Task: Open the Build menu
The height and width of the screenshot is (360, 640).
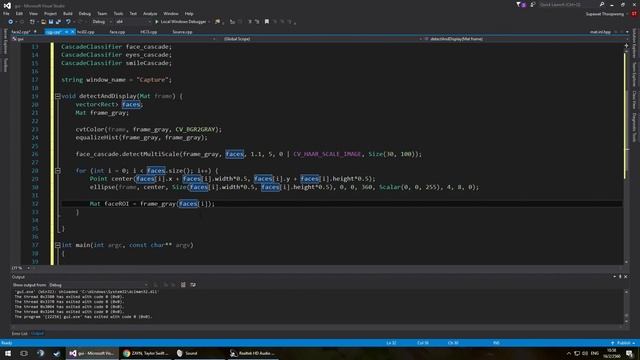Action: tap(68, 13)
